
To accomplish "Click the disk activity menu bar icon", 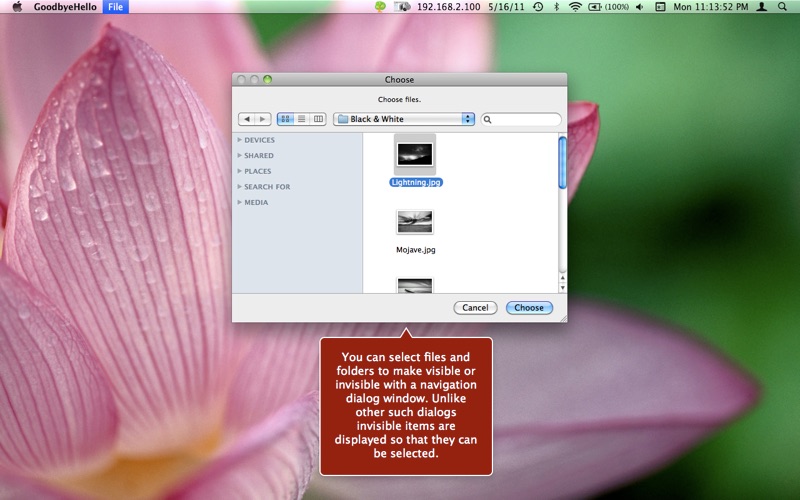I will point(402,7).
